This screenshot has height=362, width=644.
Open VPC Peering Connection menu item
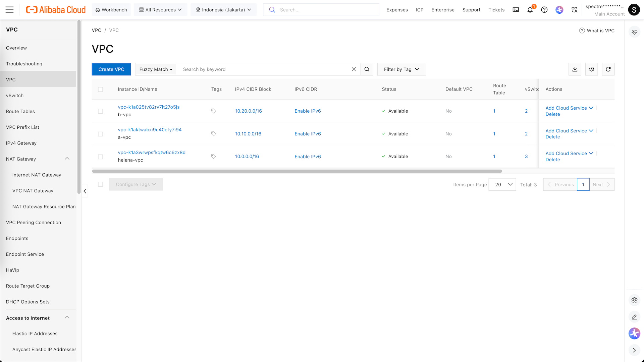34,223
